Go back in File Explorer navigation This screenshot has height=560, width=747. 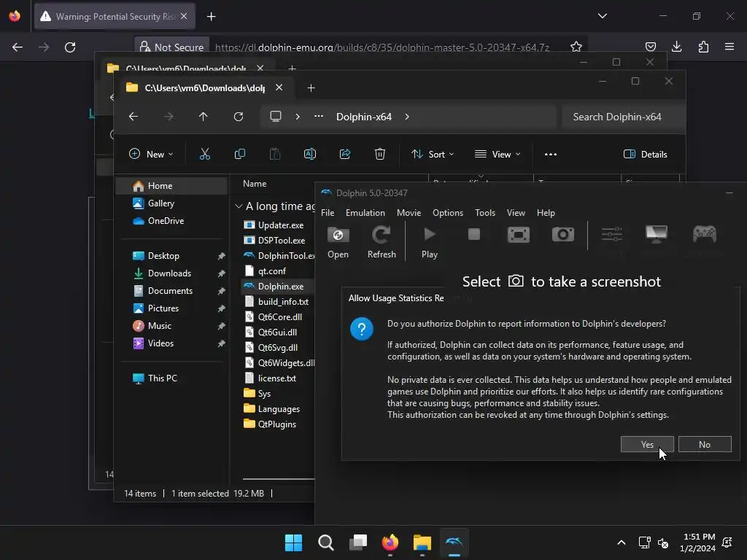point(133,117)
